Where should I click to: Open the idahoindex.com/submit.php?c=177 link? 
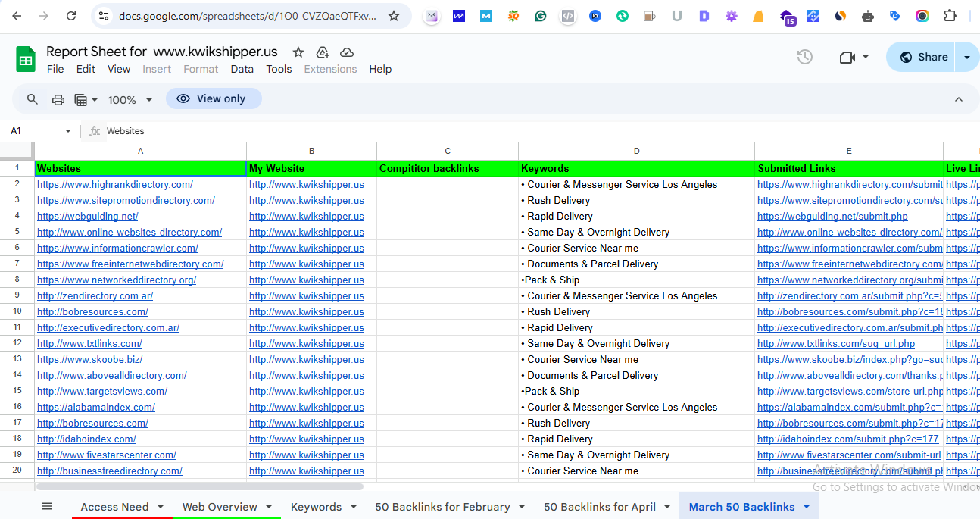pyautogui.click(x=848, y=439)
